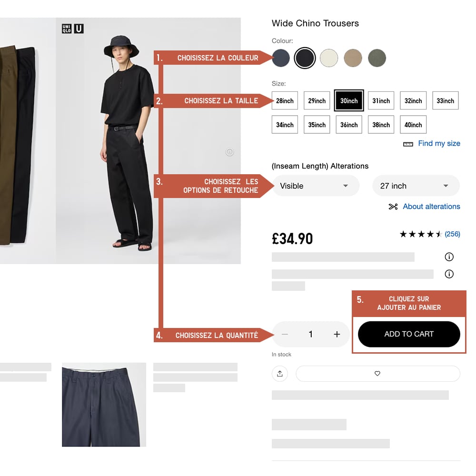This screenshot has width=476, height=476.
Task: Select the olive green colour swatch
Action: click(x=377, y=58)
